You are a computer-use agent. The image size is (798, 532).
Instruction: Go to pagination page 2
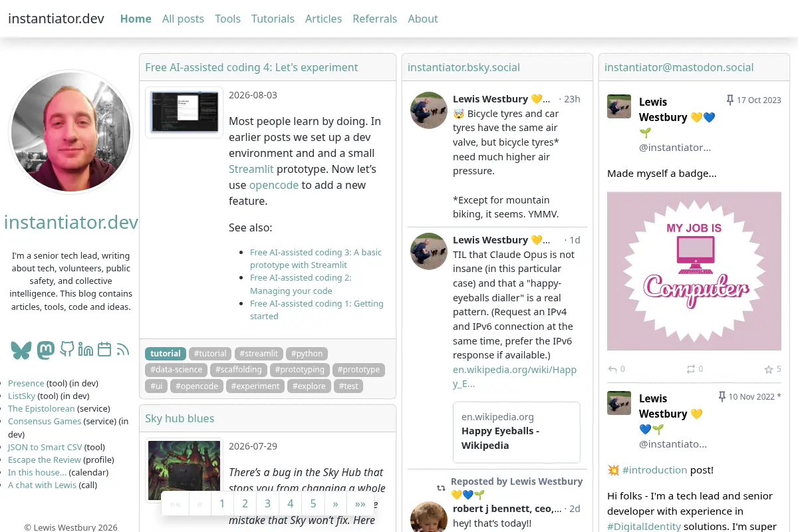[x=245, y=504]
